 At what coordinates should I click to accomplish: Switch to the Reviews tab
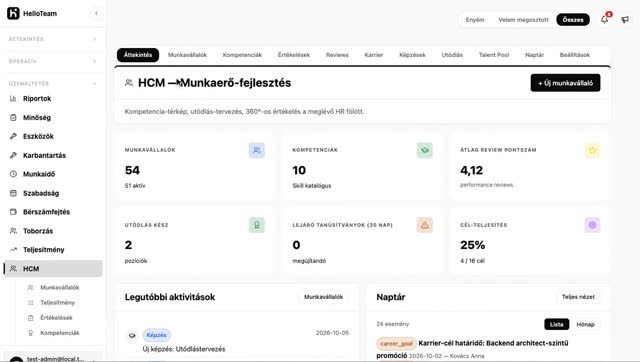(x=337, y=55)
